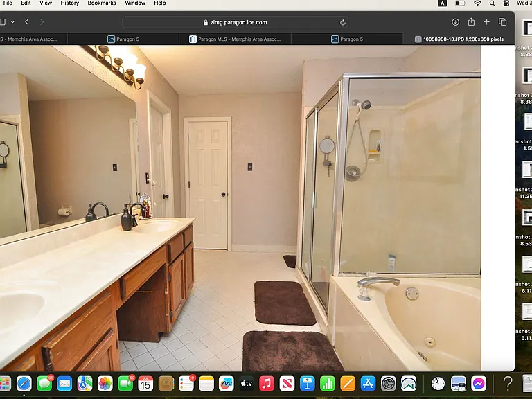Launch Safari from the dock
This screenshot has height=399, width=532.
(24, 384)
